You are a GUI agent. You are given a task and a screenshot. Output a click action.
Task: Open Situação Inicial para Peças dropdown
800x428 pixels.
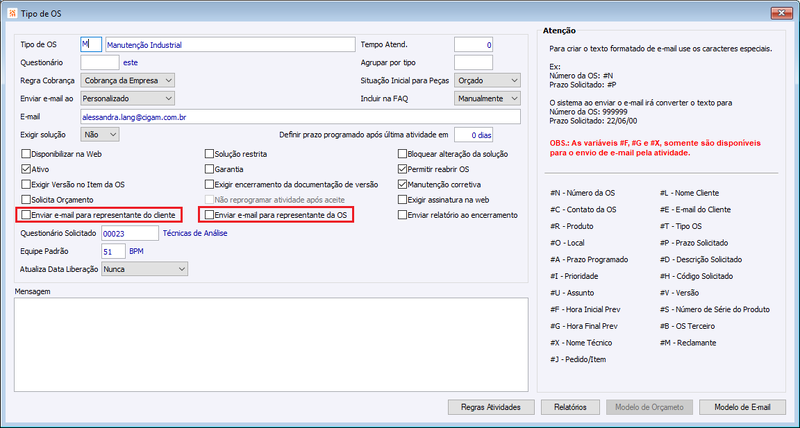(x=487, y=81)
